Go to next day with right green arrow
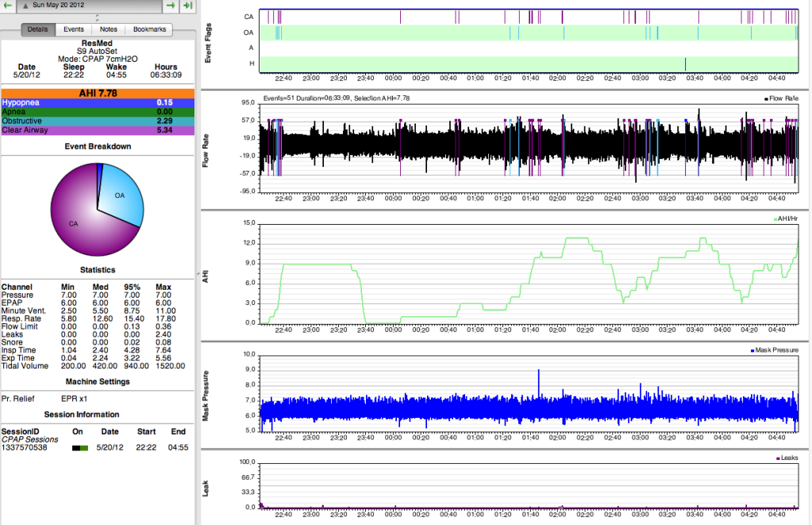Viewport: 812px width, 525px height. [171, 6]
